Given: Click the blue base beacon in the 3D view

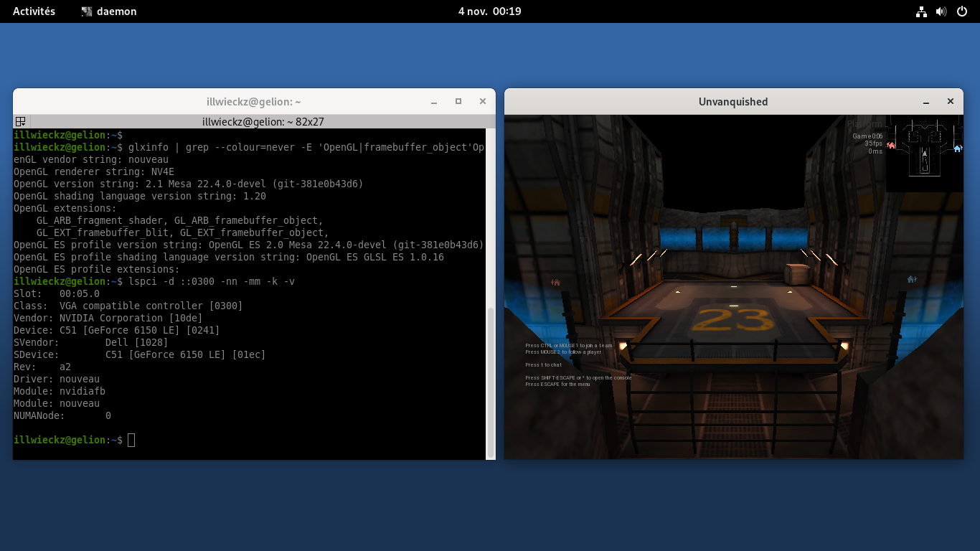Looking at the screenshot, I should click(x=912, y=279).
